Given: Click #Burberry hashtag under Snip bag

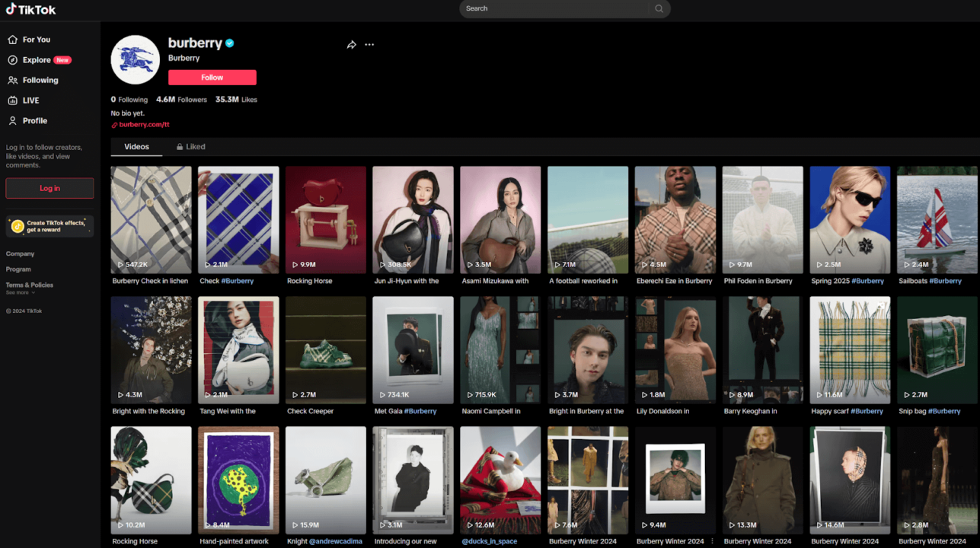Looking at the screenshot, I should pos(944,411).
